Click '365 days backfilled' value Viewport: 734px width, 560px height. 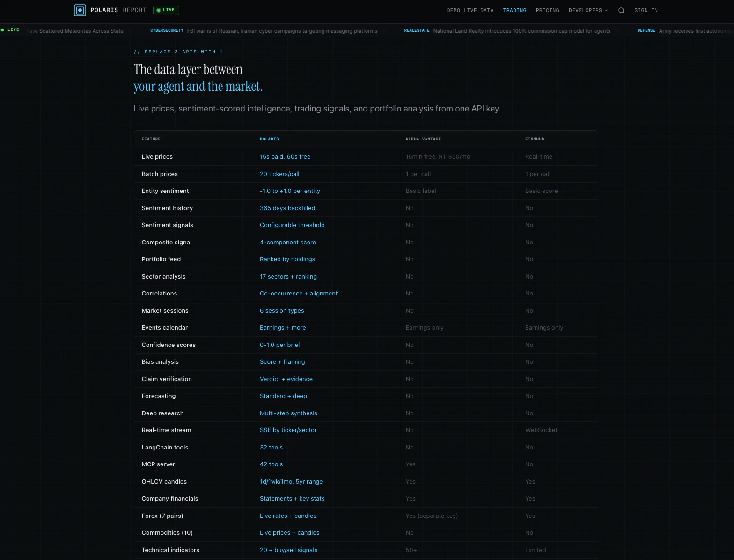pyautogui.click(x=287, y=208)
